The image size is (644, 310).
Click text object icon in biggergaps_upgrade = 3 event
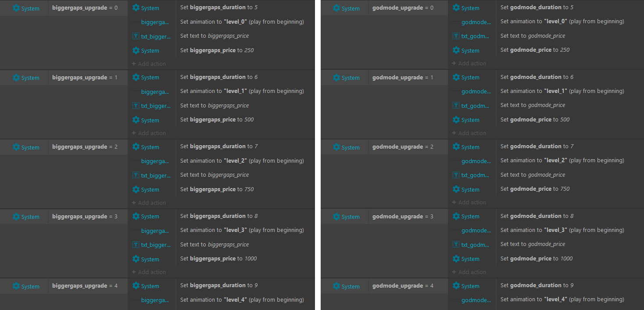(136, 245)
